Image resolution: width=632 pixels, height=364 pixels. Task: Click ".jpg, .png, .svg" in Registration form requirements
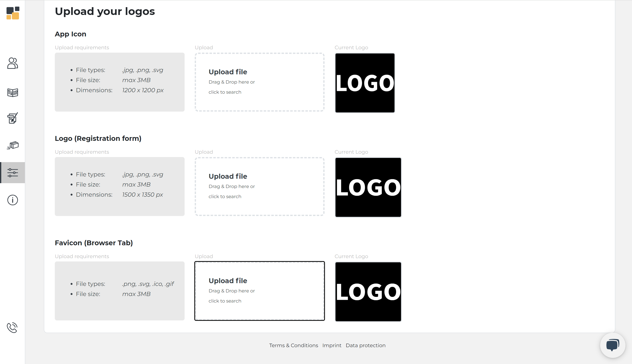click(x=143, y=175)
